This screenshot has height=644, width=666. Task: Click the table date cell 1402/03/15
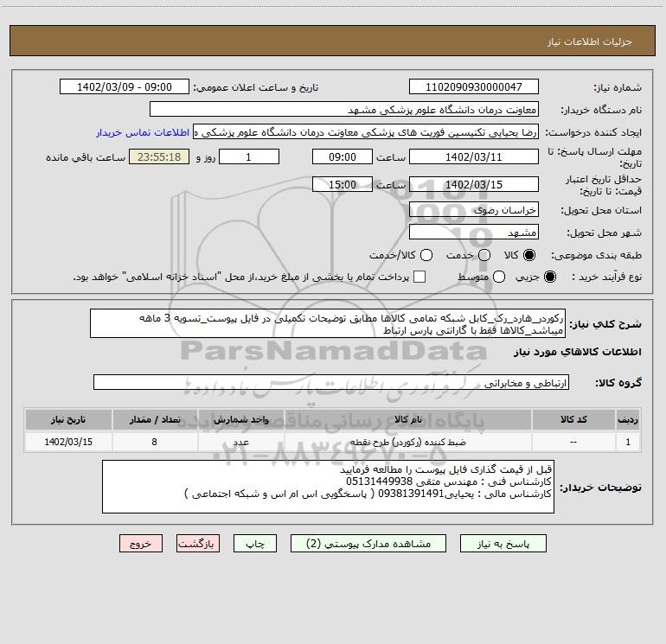(x=68, y=442)
